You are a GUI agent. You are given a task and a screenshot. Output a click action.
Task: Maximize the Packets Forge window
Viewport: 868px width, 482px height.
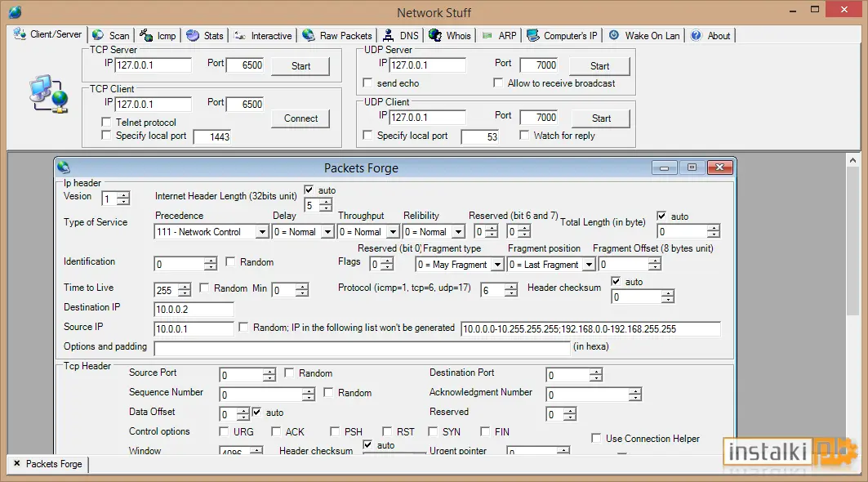coord(692,167)
